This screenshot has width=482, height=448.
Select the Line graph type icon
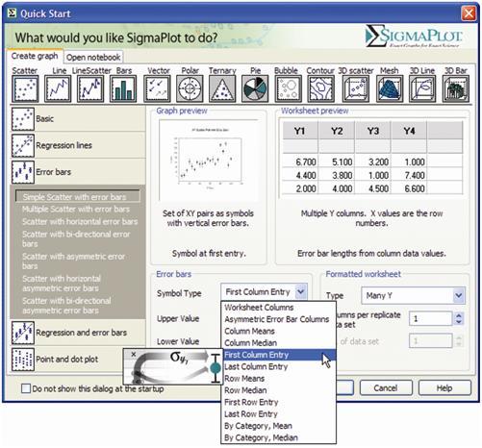point(58,88)
